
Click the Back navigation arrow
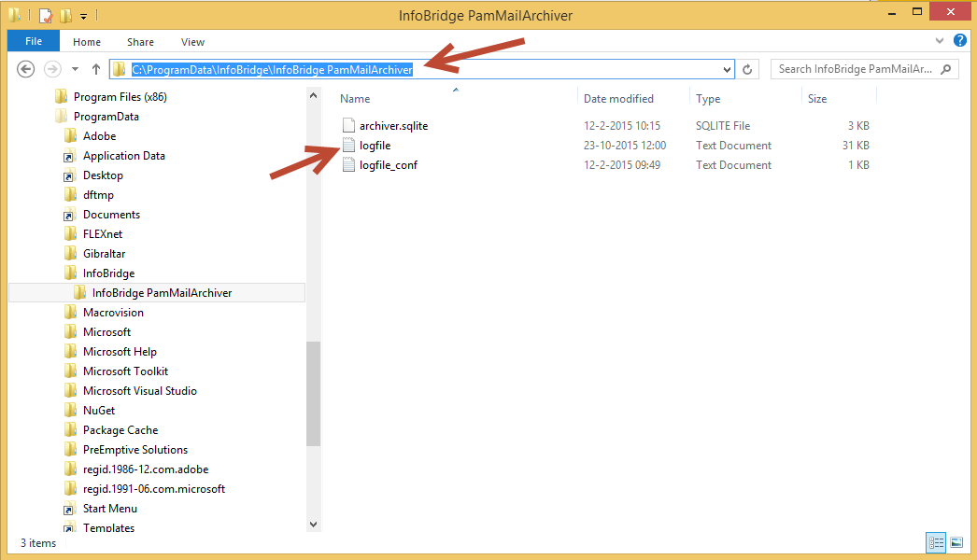(x=25, y=68)
